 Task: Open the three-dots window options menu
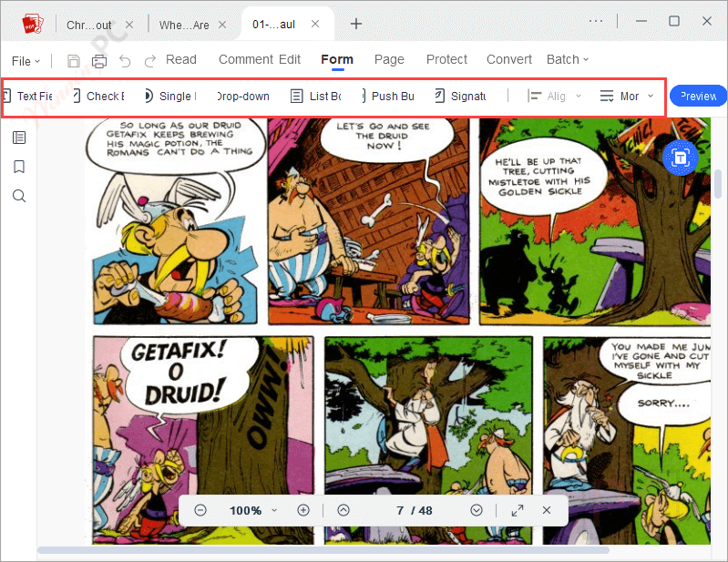[596, 21]
